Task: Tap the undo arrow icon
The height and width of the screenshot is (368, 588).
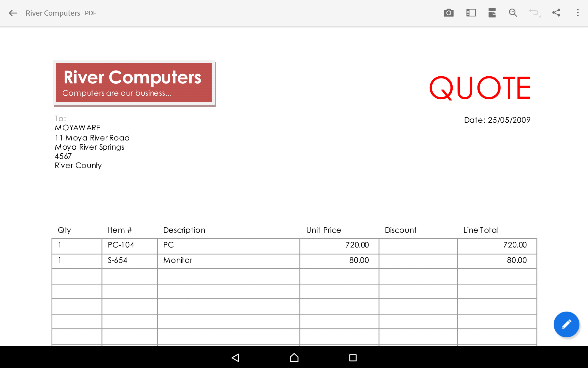Action: (535, 13)
